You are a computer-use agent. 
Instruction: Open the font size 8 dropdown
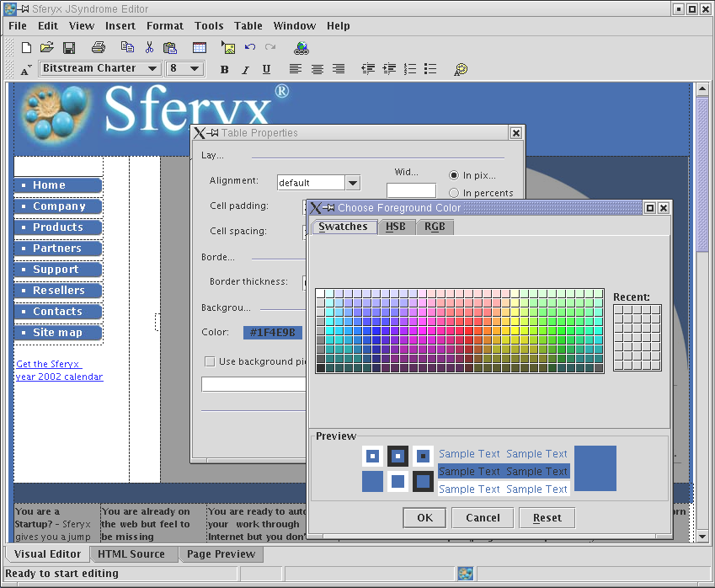click(195, 68)
